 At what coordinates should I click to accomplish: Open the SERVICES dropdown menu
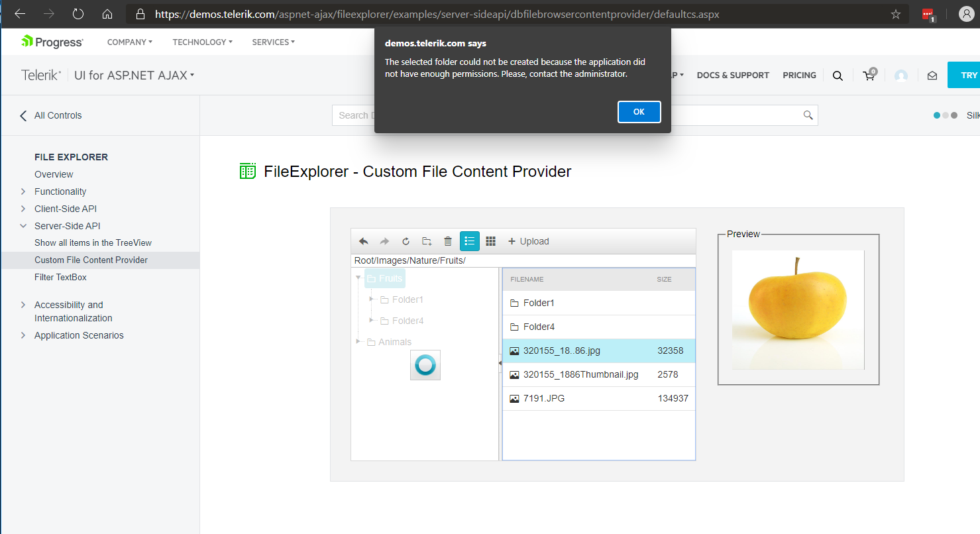pos(274,42)
